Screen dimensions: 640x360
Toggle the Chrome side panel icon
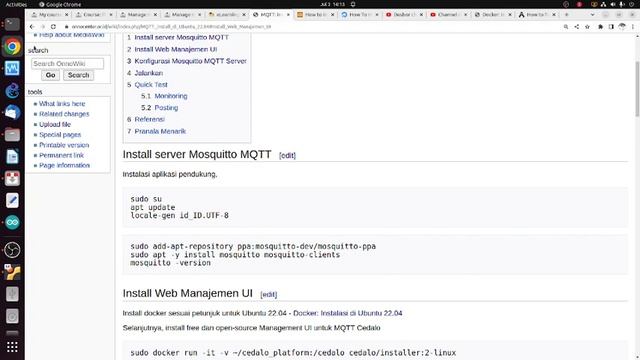click(611, 27)
